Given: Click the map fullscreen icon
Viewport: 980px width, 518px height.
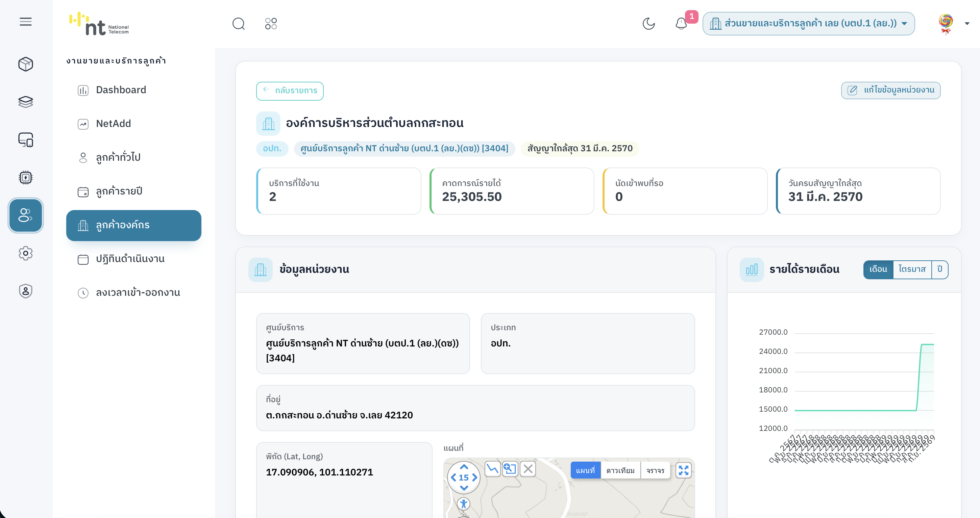Looking at the screenshot, I should (683, 470).
